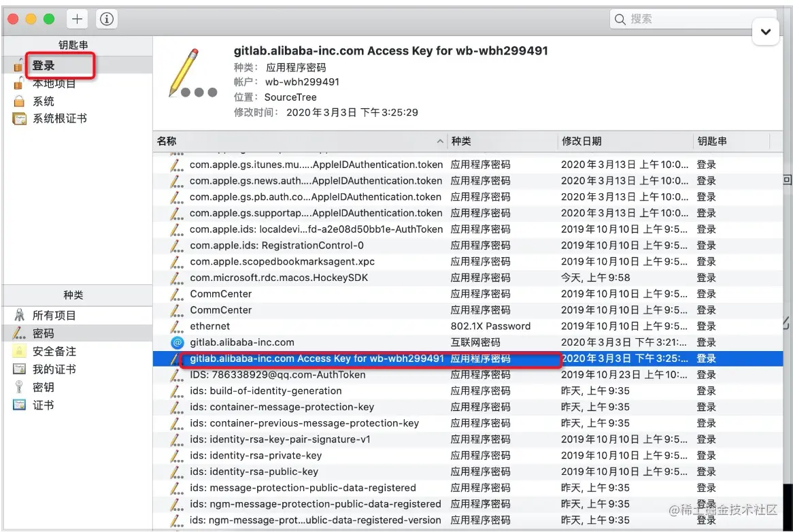Select ids: ngm-message-prot...registered-version row
This screenshot has width=793, height=532.
point(468,520)
